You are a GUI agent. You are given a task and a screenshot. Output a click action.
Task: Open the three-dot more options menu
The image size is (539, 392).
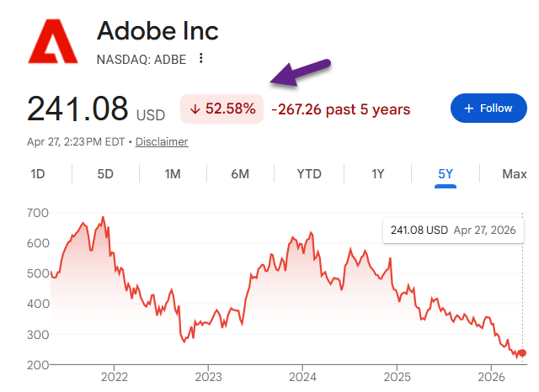click(200, 58)
